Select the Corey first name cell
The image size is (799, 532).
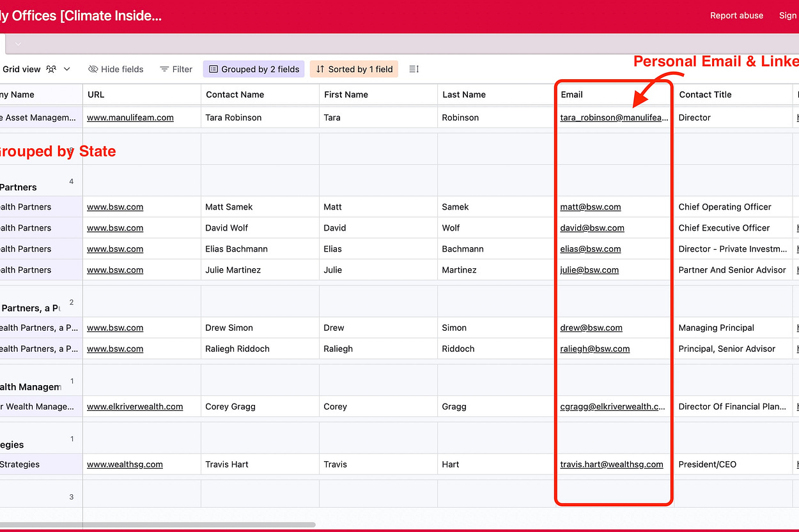tap(378, 406)
